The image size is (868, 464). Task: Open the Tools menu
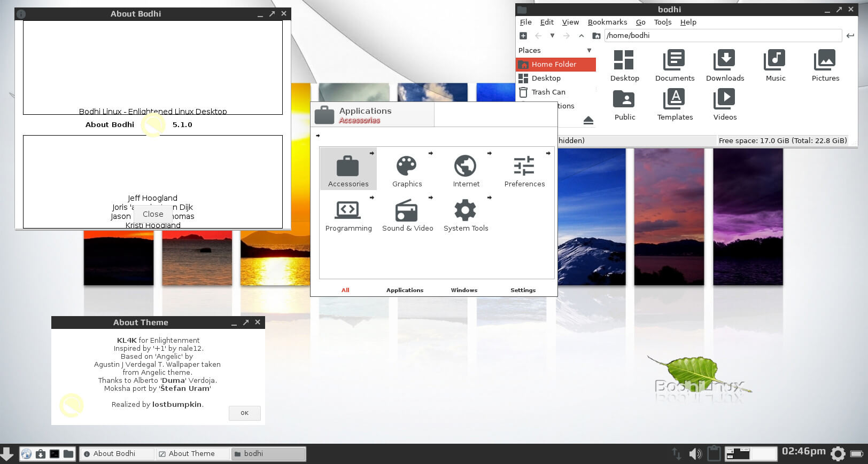pyautogui.click(x=663, y=22)
